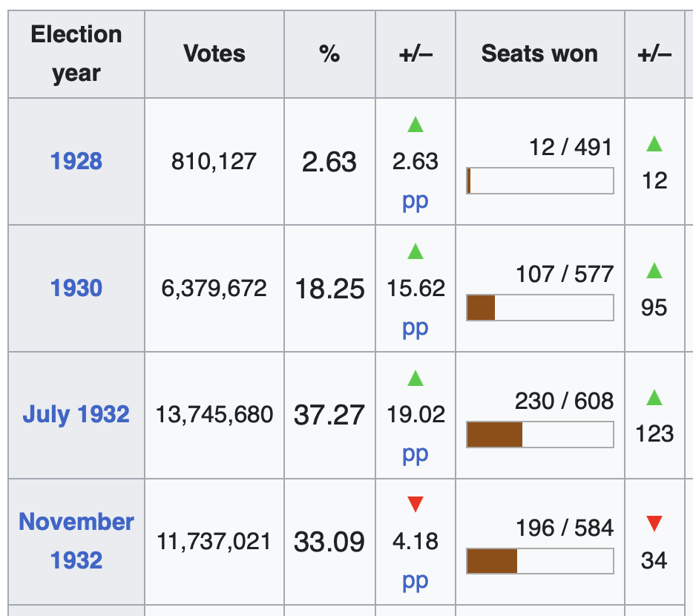Click green increase arrow in 1928 percentage change

pos(416,125)
